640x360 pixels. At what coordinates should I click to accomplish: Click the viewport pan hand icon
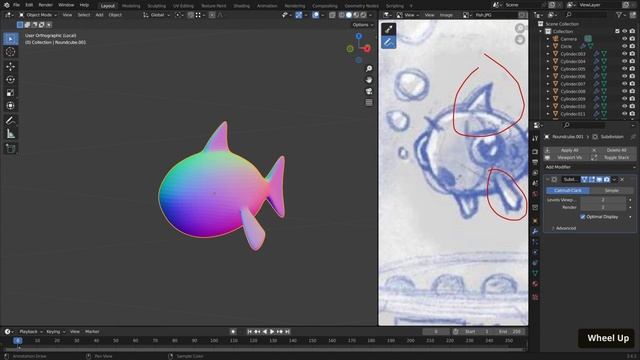click(369, 80)
